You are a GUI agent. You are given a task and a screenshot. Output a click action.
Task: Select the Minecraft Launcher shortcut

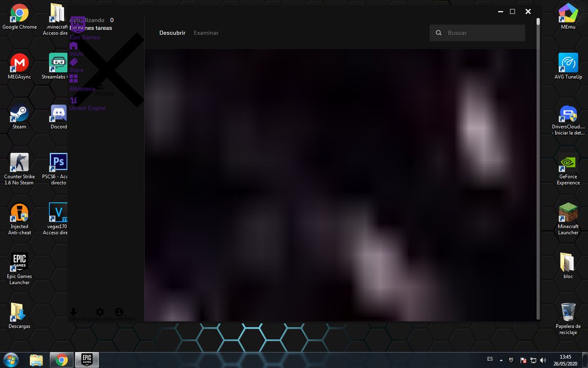click(x=568, y=219)
